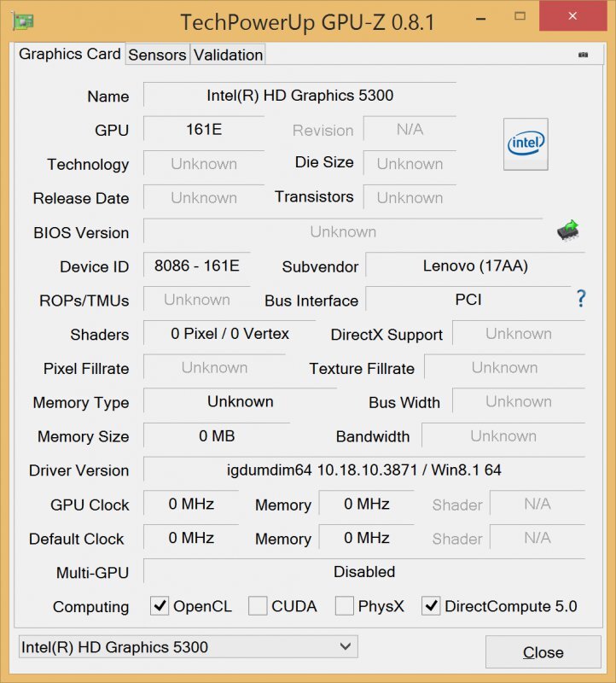
Task: Click the dropdown arrow beside Intel HD Graphics 5300
Action: tap(345, 647)
